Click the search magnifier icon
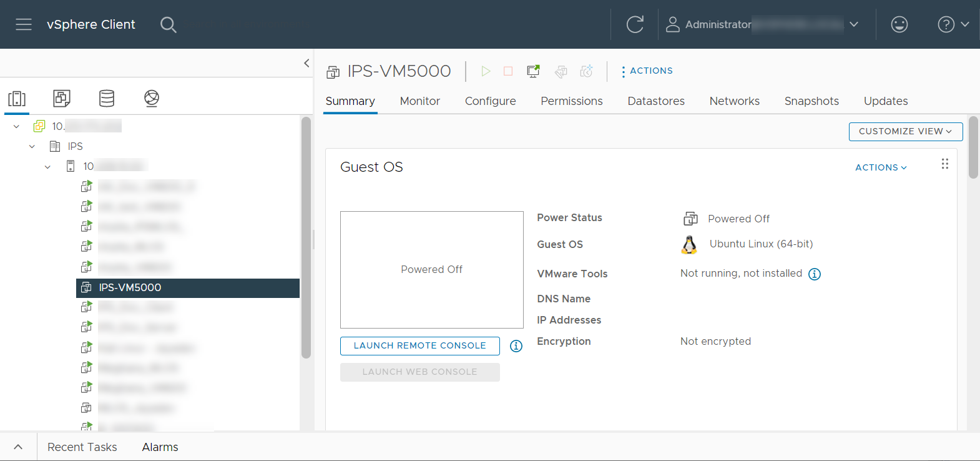 [x=169, y=25]
